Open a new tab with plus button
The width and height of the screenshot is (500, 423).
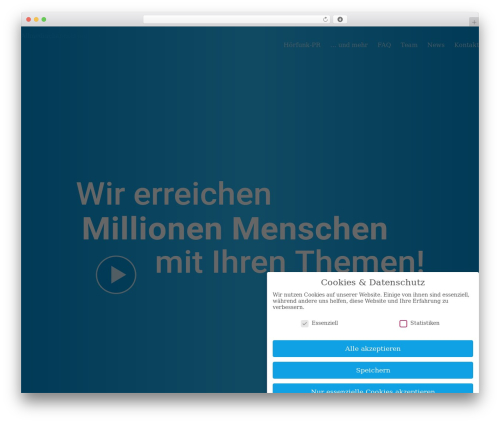tap(474, 22)
